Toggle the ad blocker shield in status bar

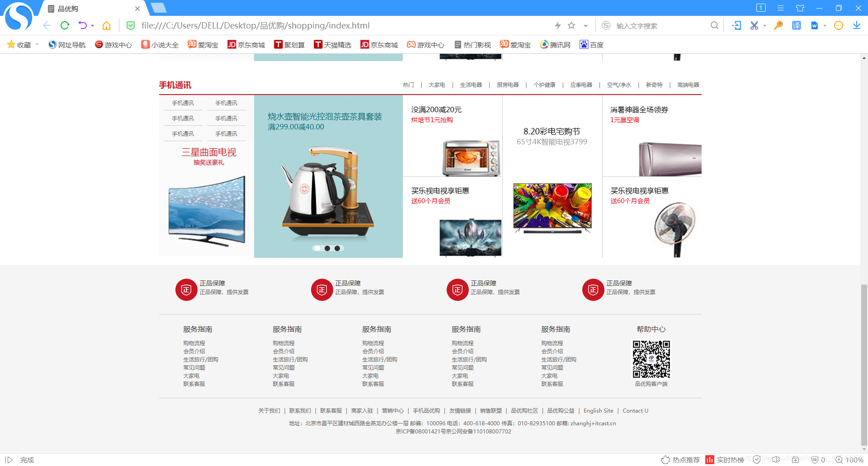pos(815,459)
